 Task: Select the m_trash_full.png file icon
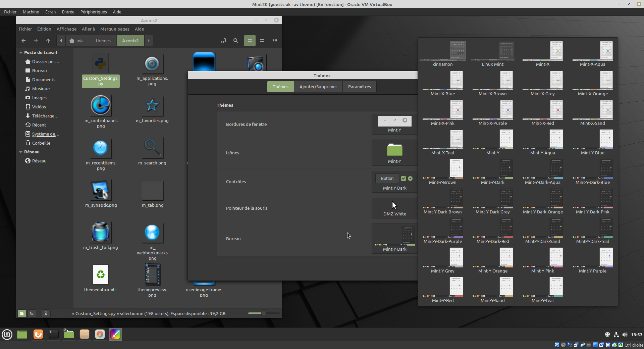click(101, 232)
